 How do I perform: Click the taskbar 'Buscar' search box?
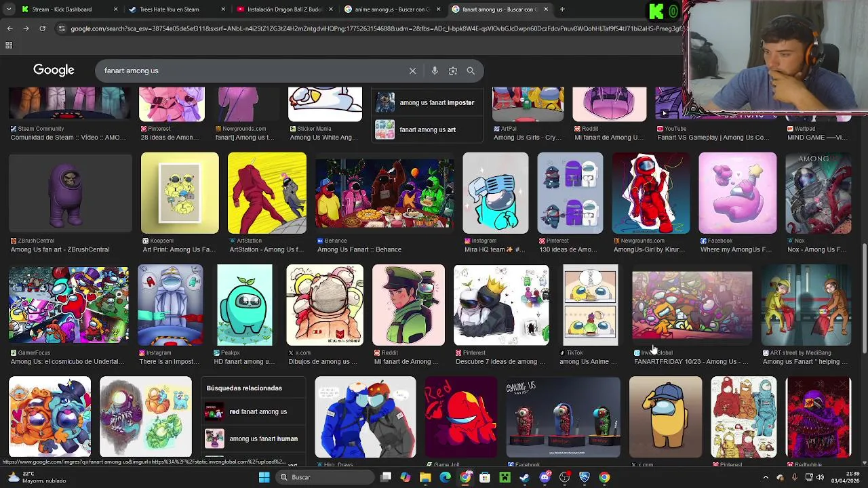point(324,477)
